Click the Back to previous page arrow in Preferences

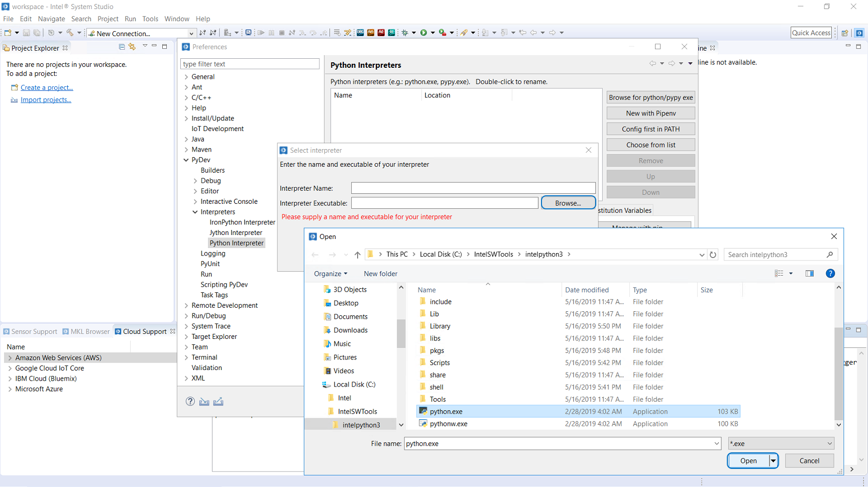pos(653,63)
